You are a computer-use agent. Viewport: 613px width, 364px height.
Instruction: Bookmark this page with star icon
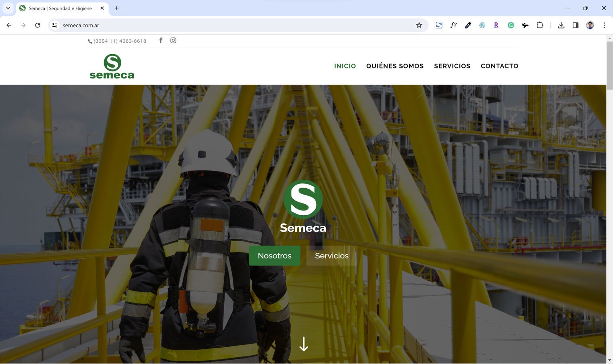tap(419, 25)
